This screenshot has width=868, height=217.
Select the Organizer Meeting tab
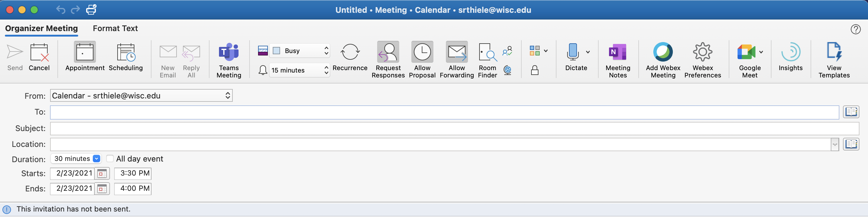coord(42,29)
